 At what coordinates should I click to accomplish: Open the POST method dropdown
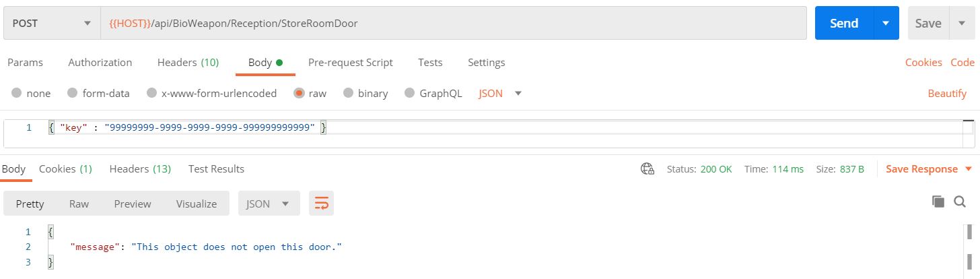pos(50,24)
